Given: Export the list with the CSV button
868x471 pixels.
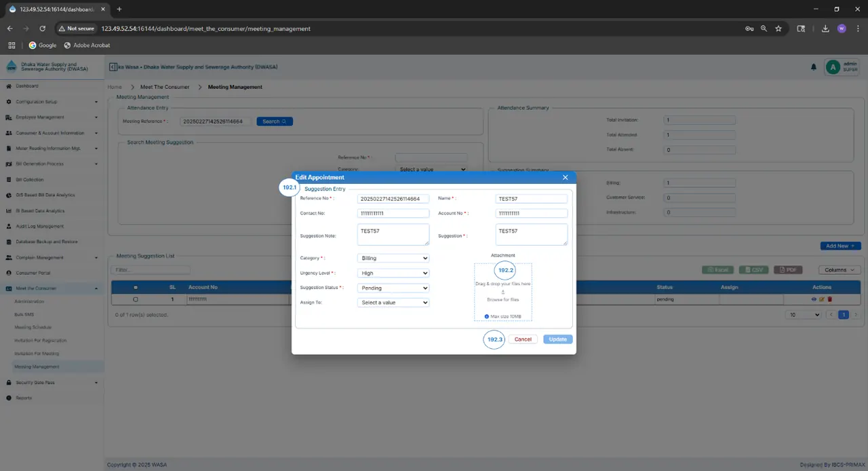Looking at the screenshot, I should [753, 269].
